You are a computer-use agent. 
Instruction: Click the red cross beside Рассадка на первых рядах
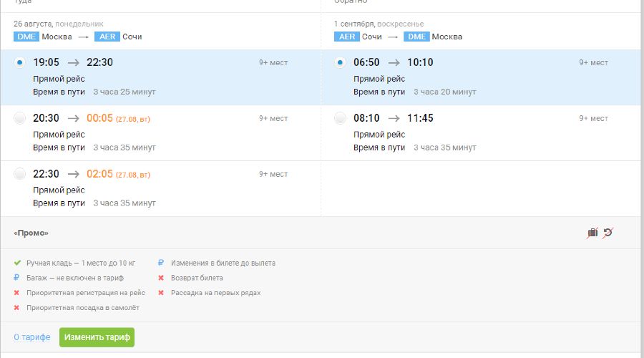pyautogui.click(x=161, y=293)
